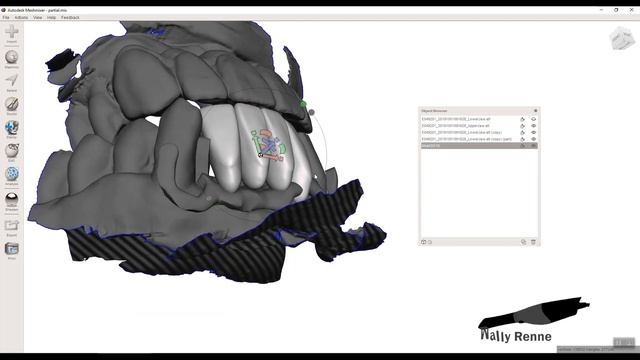This screenshot has height=360, width=640.
Task: Click the gray round handle beside the transform gizmo
Action: click(311, 112)
